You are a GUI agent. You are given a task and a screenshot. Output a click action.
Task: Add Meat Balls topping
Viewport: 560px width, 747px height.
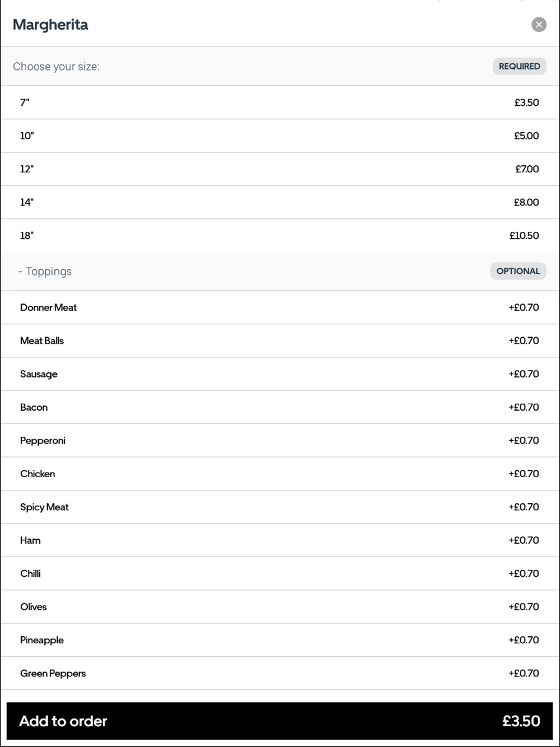280,340
